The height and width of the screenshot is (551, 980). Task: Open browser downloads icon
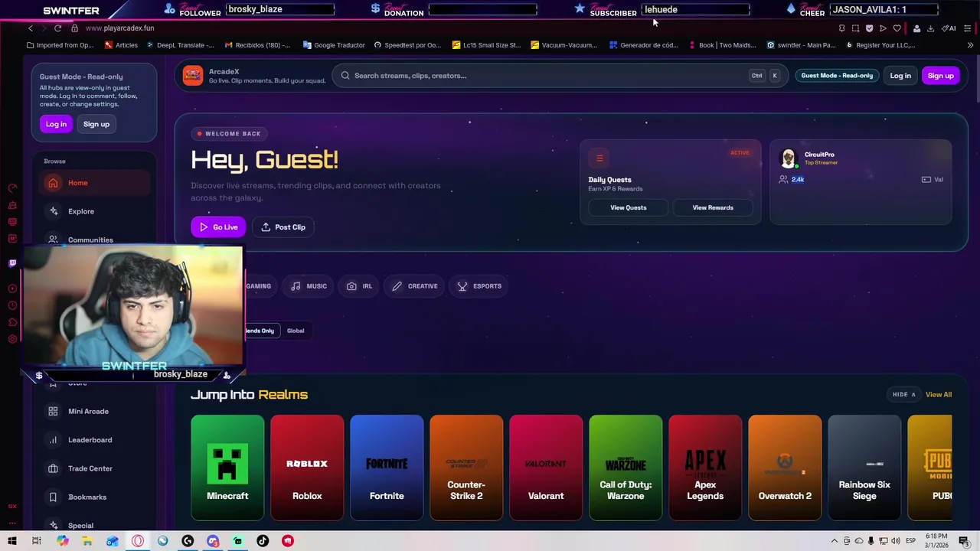(x=930, y=28)
